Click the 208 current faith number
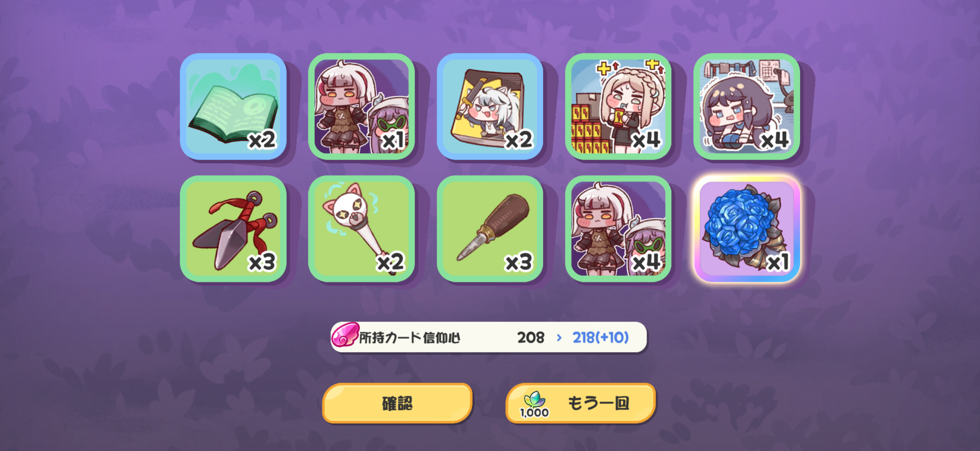 [531, 338]
